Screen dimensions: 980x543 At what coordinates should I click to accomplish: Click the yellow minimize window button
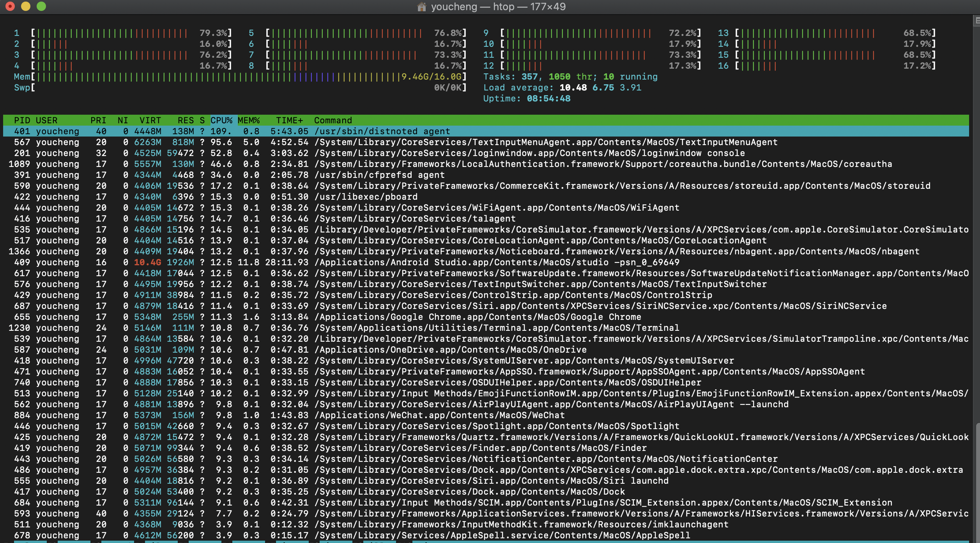click(26, 6)
